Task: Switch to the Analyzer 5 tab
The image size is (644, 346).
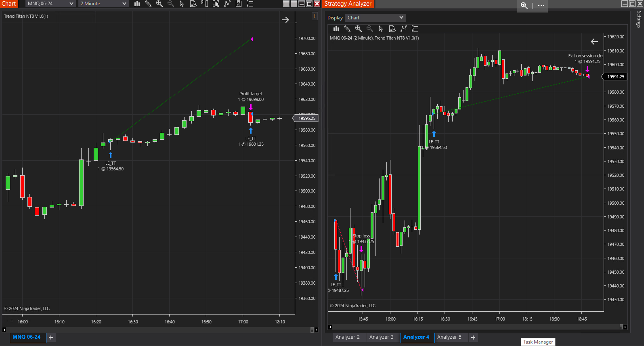Action: tap(449, 337)
